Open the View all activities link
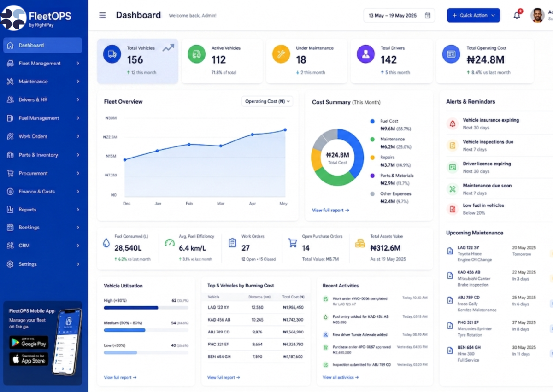Image resolution: width=553 pixels, height=392 pixels. tap(341, 377)
